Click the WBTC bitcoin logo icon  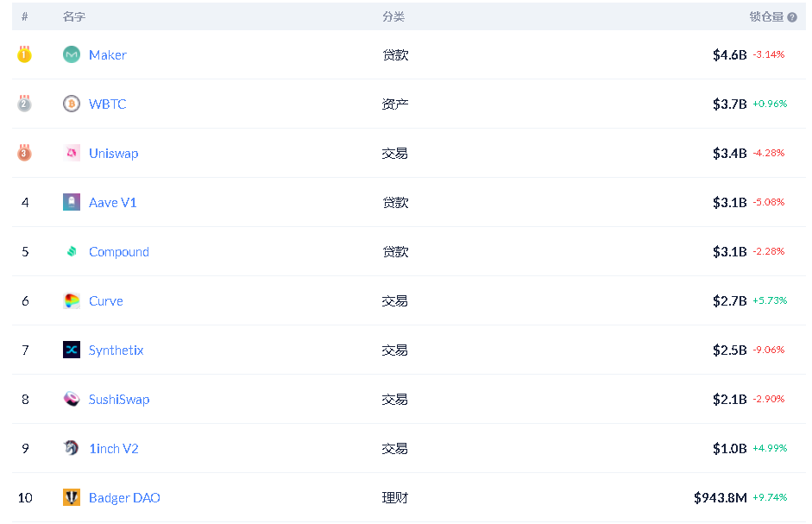(72, 104)
